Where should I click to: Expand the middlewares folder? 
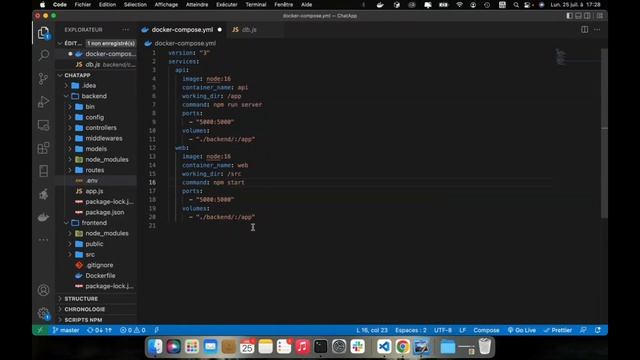click(x=70, y=139)
